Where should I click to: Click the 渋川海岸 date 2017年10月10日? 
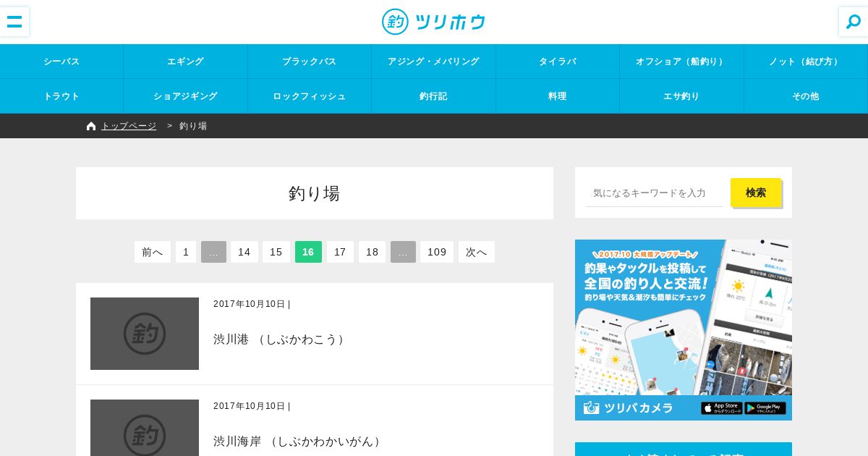[250, 406]
